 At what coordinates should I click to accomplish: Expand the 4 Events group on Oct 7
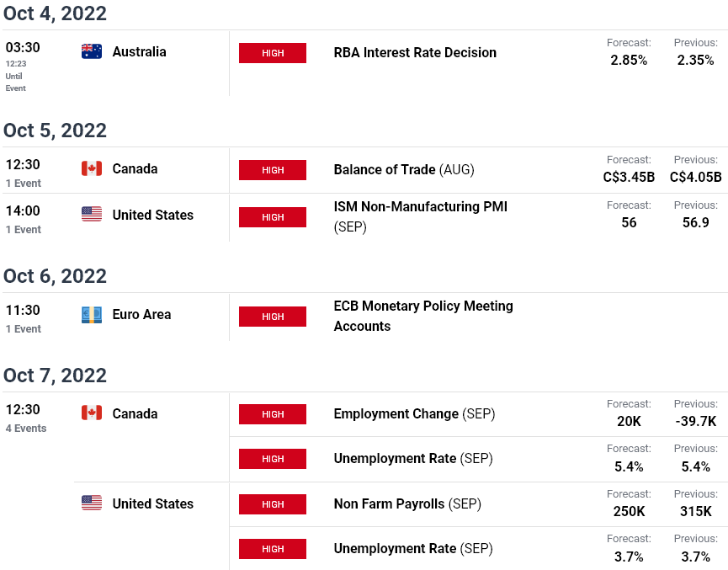(x=26, y=429)
